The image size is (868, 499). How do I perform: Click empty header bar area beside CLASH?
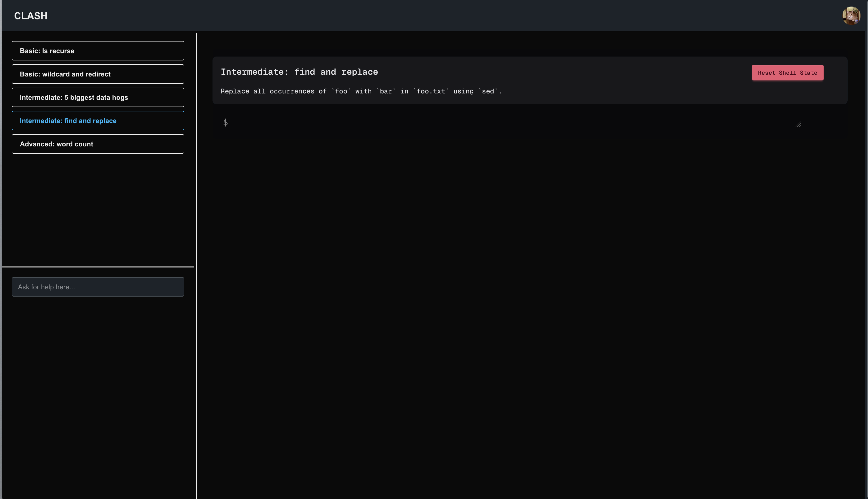(412, 16)
